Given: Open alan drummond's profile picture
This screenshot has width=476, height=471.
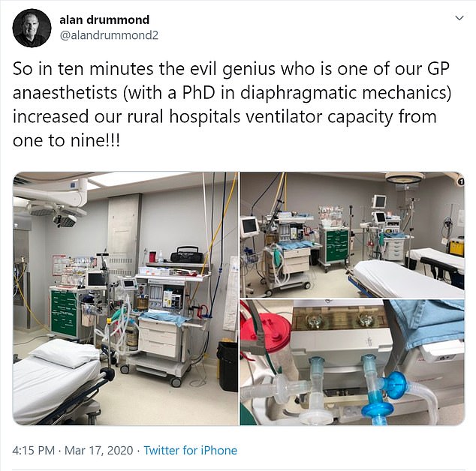Looking at the screenshot, I should click(x=32, y=28).
